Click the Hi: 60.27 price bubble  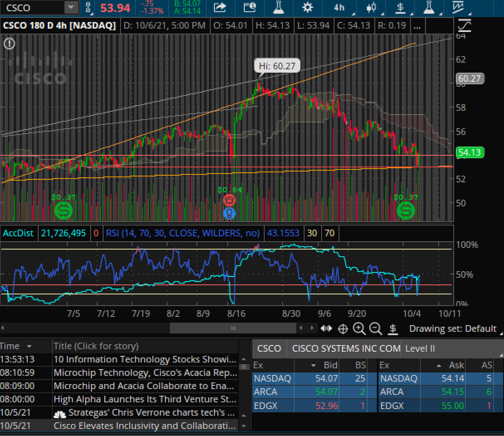[x=277, y=66]
